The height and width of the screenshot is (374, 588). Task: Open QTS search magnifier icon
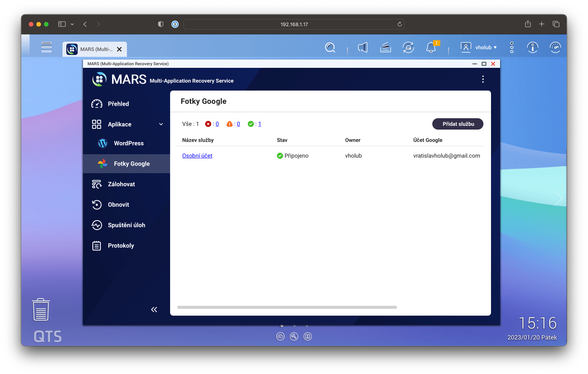point(330,47)
